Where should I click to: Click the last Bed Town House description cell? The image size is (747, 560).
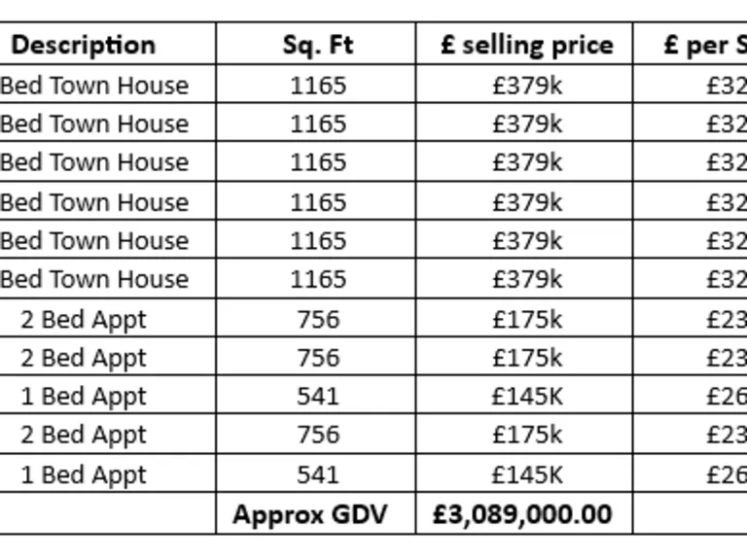[94, 280]
